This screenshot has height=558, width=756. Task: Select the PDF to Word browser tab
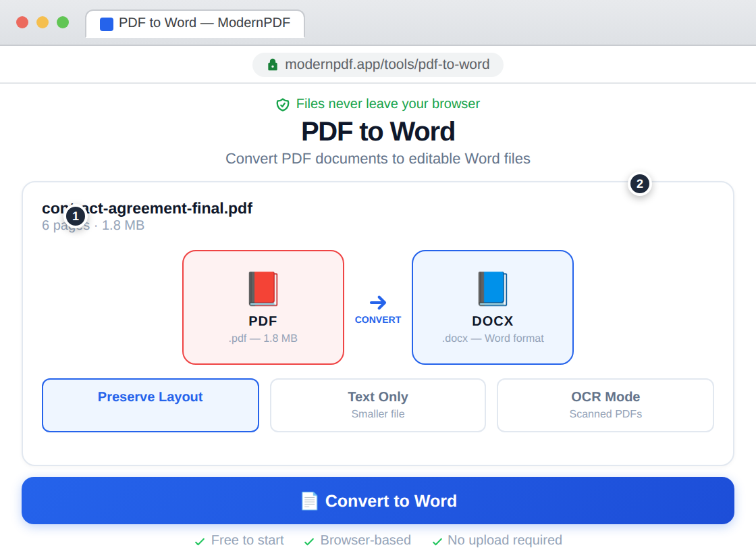point(194,24)
